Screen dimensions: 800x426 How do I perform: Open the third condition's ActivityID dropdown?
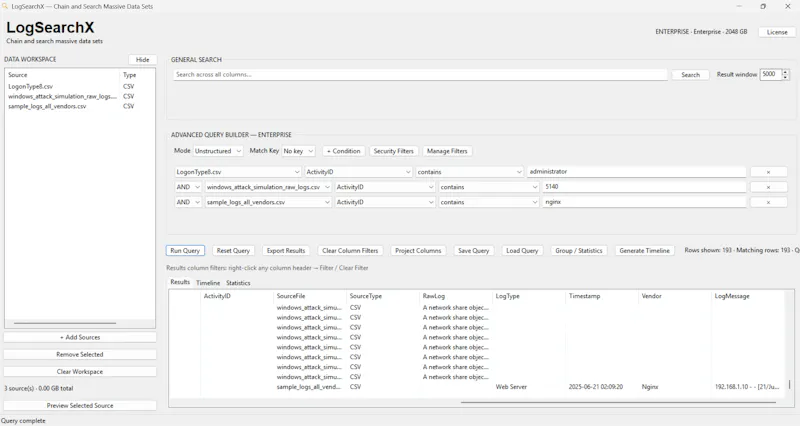coord(385,202)
